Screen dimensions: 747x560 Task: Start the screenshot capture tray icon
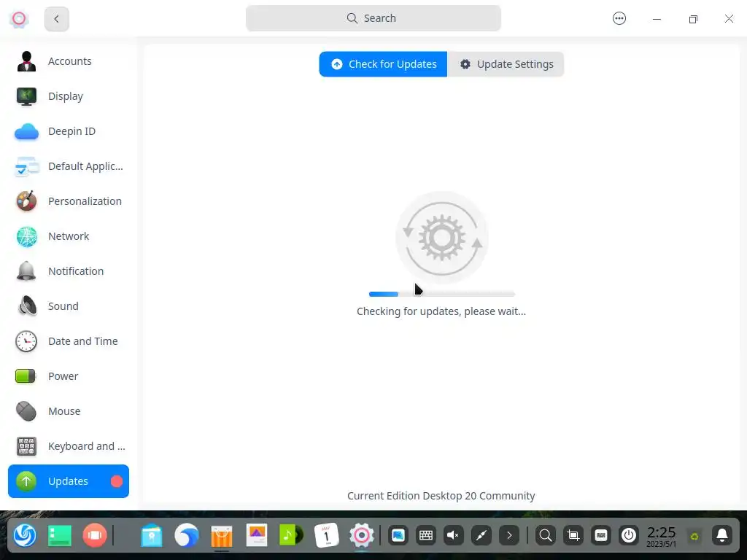pyautogui.click(x=573, y=536)
